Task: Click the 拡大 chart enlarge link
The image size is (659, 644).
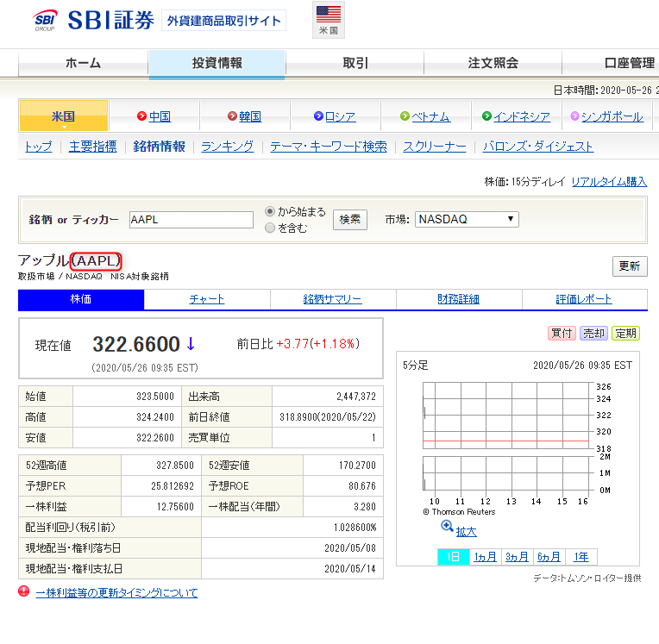Action: 467,532
